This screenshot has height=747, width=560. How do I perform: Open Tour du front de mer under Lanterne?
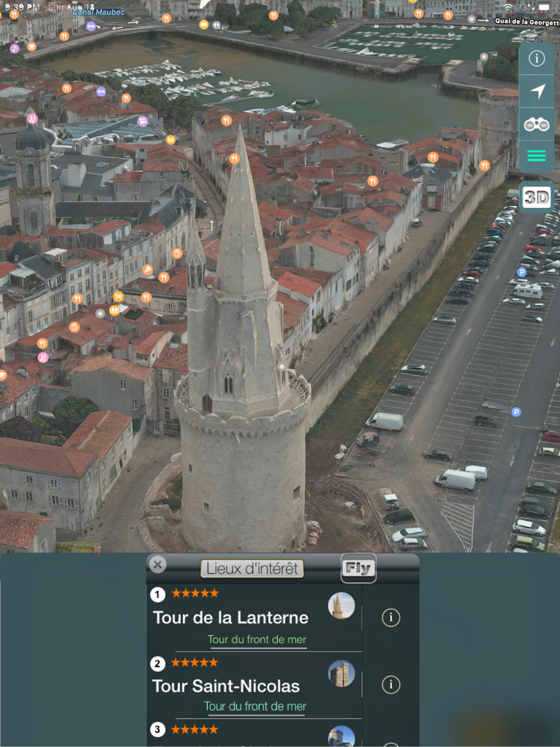(x=257, y=639)
